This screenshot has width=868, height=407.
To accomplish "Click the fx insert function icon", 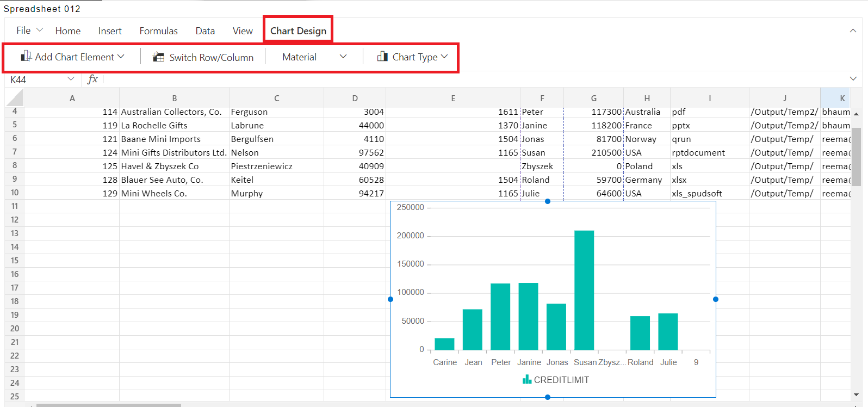I will [92, 79].
